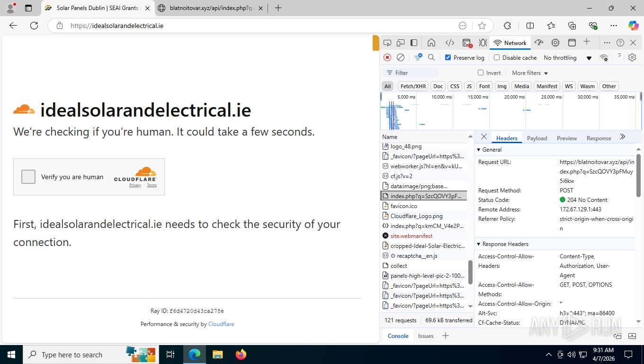Open Cloudflare Privacy link in widget
The height and width of the screenshot is (364, 644).
135,185
